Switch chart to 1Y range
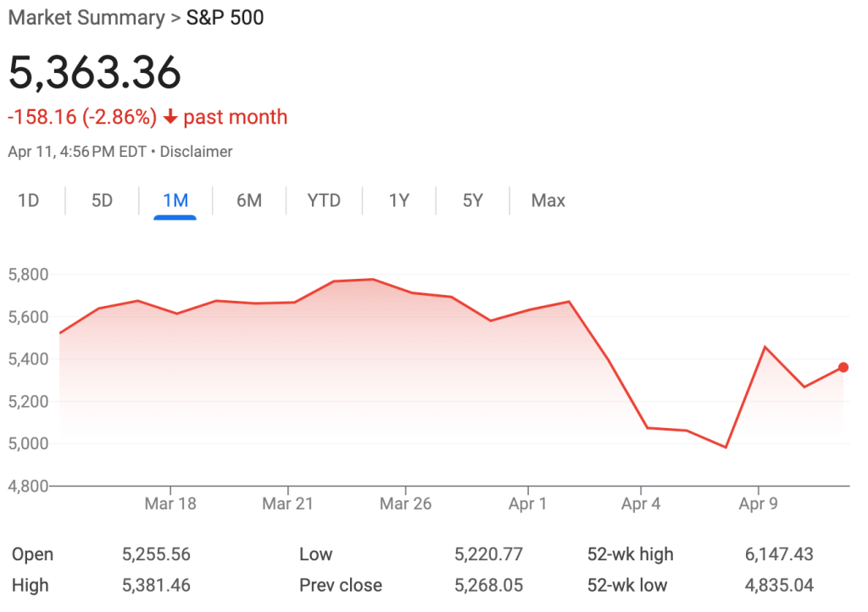This screenshot has width=868, height=612. (398, 201)
